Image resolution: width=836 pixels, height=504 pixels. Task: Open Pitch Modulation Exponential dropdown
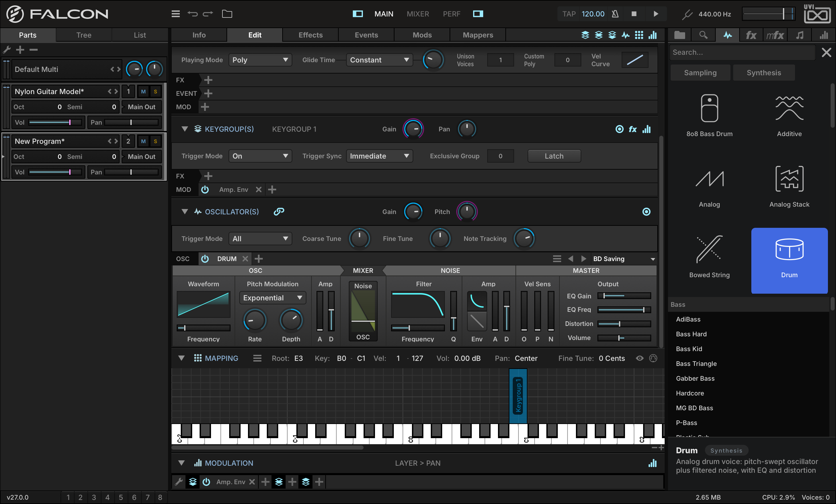[273, 298]
